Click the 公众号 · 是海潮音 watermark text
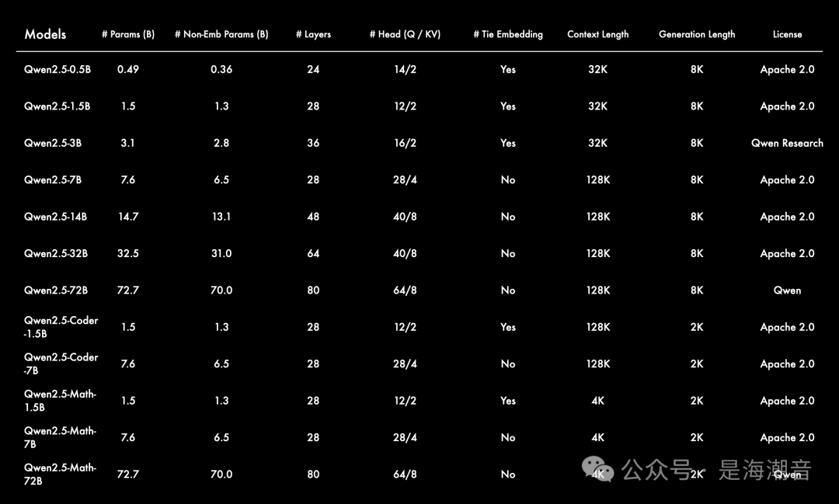Viewport: 839px width, 504px height. click(x=716, y=470)
